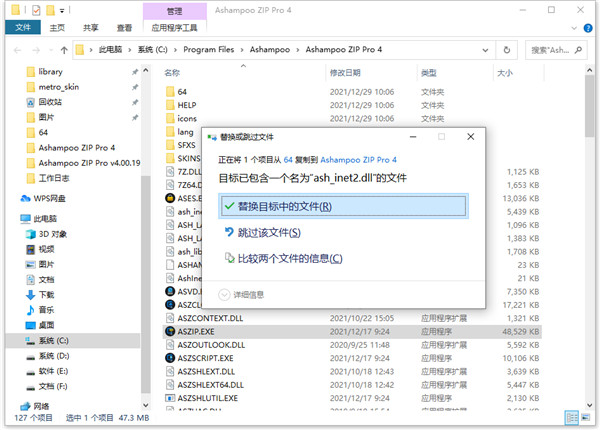
Task: Switch to the 主页 ribbon tab
Action: tap(57, 28)
